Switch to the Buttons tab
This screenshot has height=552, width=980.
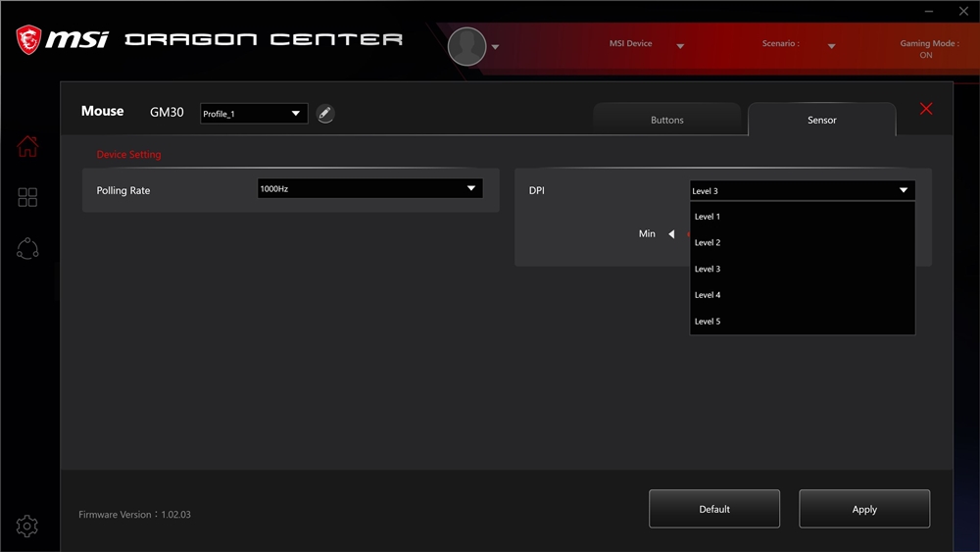(666, 120)
